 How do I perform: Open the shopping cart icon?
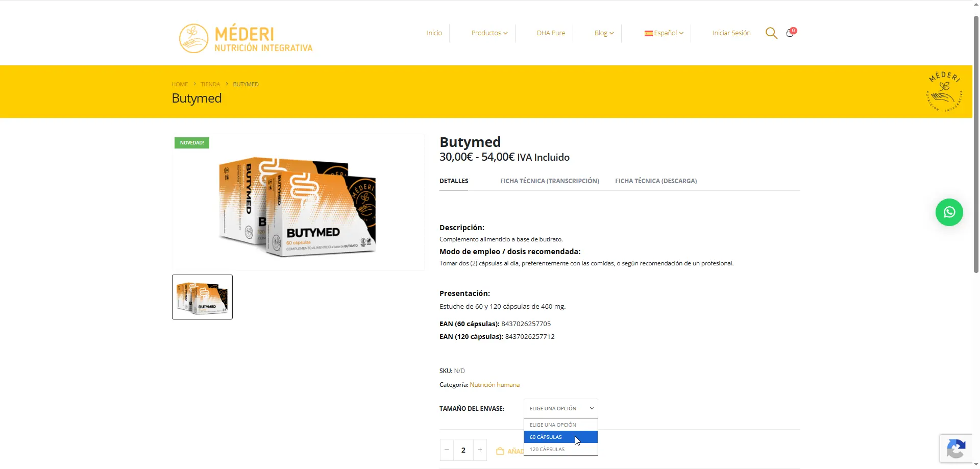pos(791,33)
